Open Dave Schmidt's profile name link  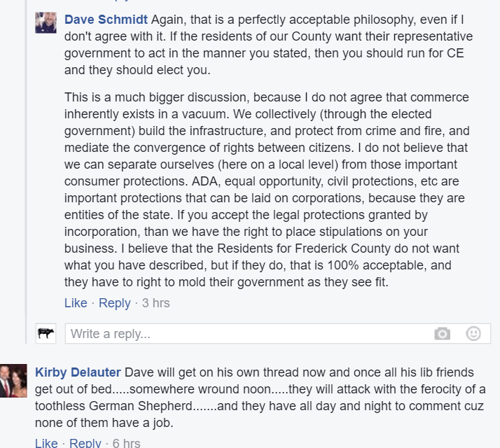(x=106, y=19)
